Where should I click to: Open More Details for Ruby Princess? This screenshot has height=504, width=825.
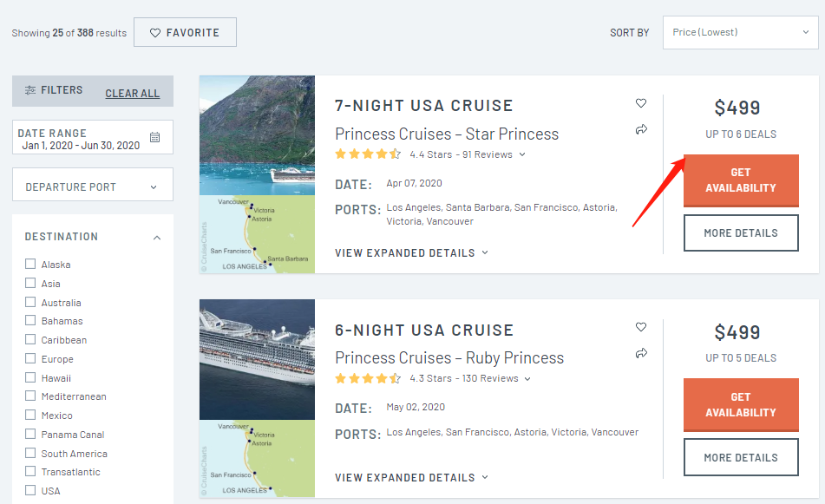point(740,457)
